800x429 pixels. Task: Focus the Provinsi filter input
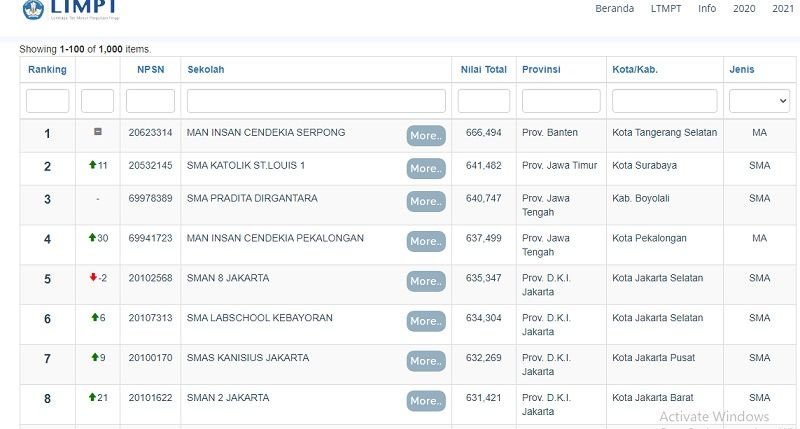[561, 101]
